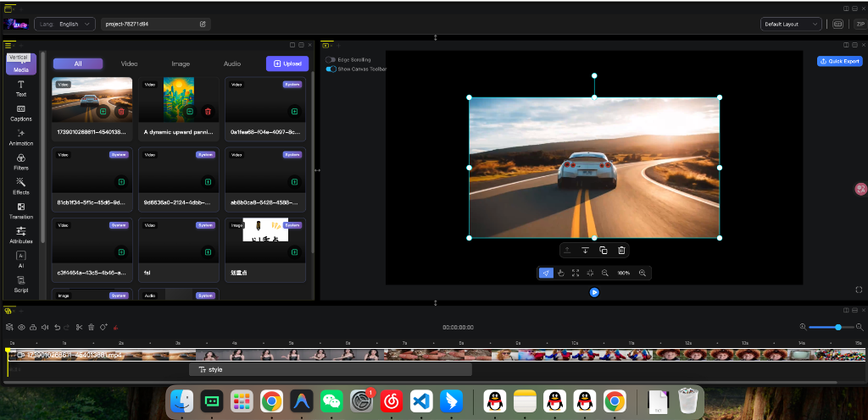Viewport: 868px width, 420px height.
Task: Enter fullscreen preview via the corner icon
Action: point(859,290)
